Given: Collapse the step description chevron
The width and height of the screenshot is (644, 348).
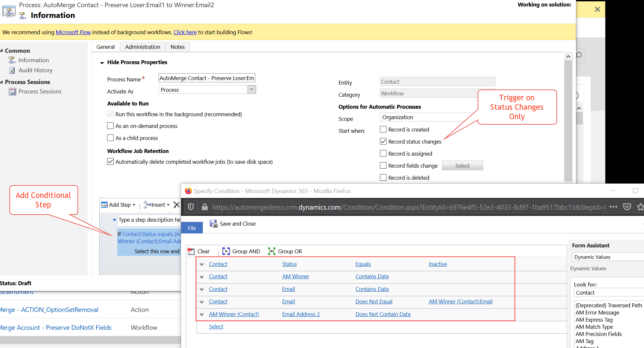Looking at the screenshot, I should (114, 220).
